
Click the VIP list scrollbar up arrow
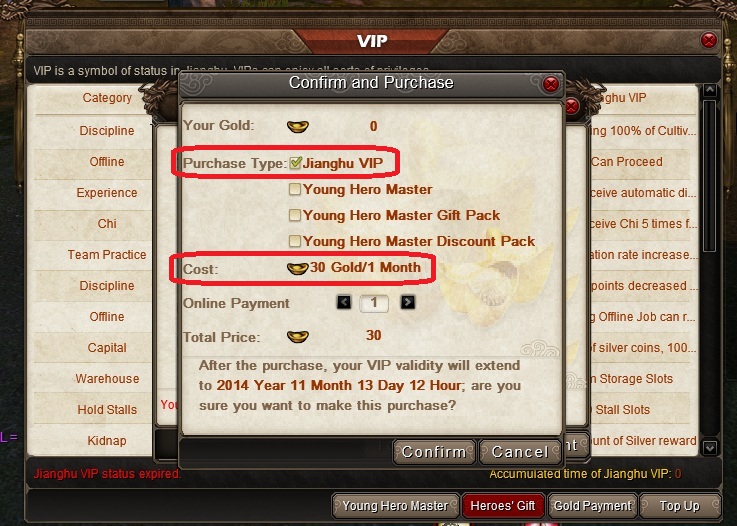click(x=709, y=90)
